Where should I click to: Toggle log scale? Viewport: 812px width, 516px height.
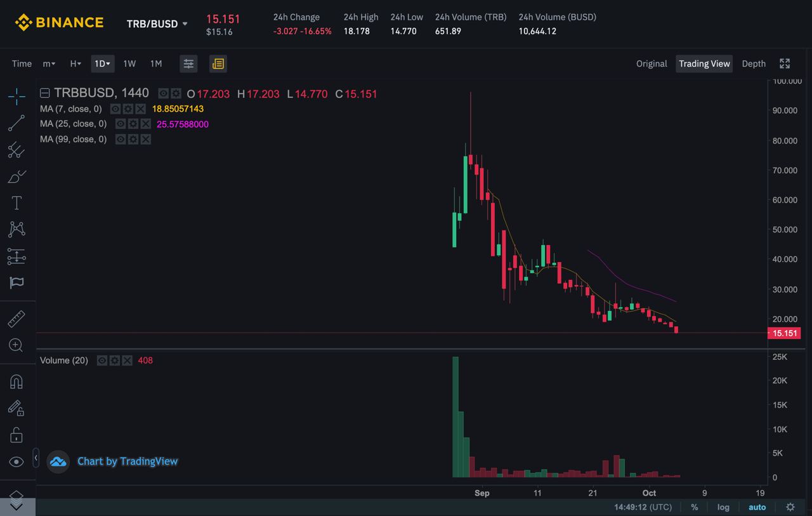tap(723, 507)
